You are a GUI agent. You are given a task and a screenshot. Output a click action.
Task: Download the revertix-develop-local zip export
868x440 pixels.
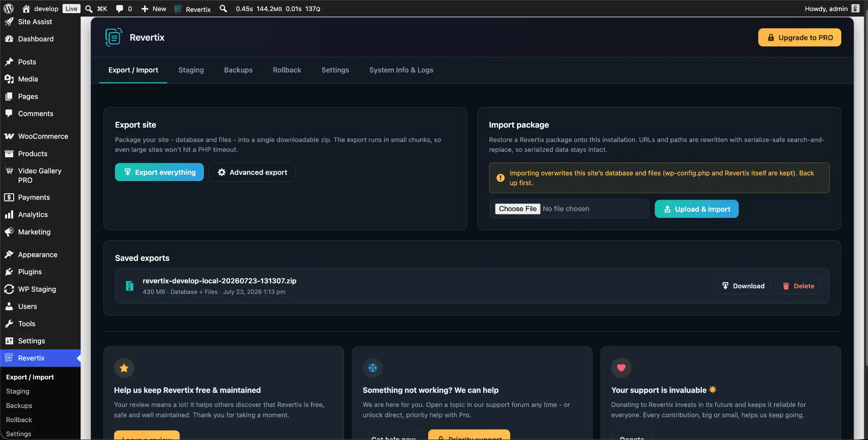coord(743,286)
